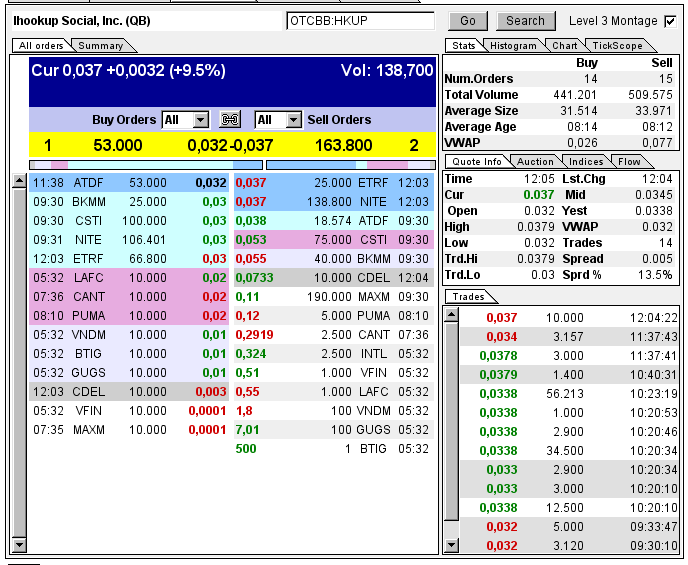688x565 pixels.
Task: Click the OTCBB:HKUP symbol input field
Action: click(360, 20)
